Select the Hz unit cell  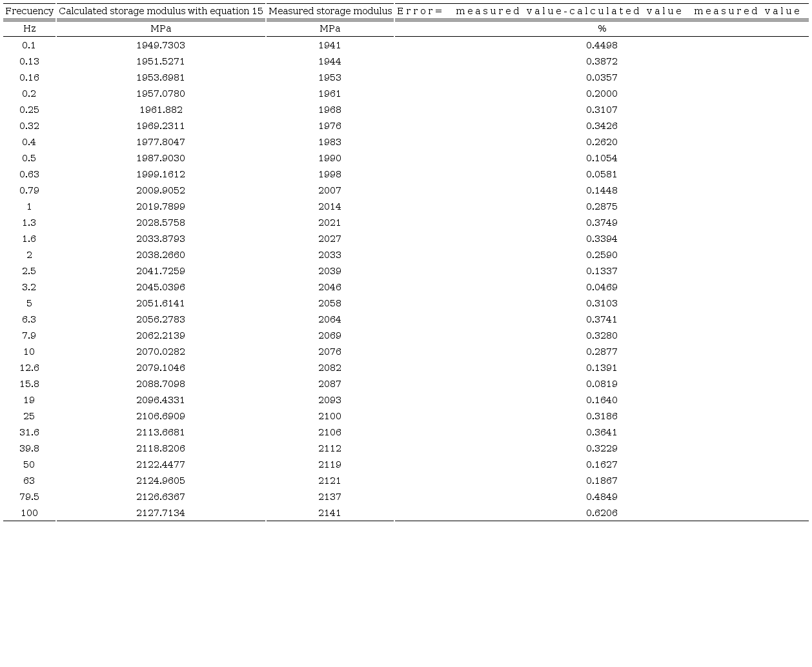tap(29, 28)
